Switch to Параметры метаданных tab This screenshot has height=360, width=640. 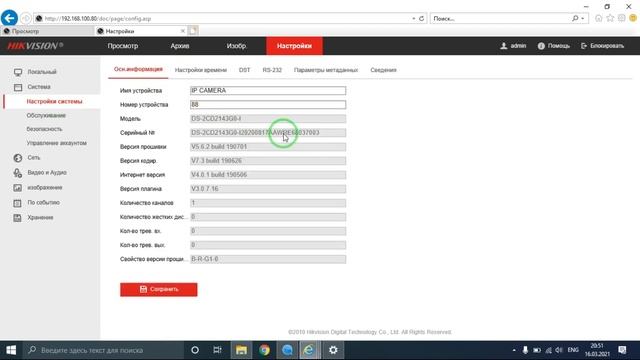tap(326, 70)
